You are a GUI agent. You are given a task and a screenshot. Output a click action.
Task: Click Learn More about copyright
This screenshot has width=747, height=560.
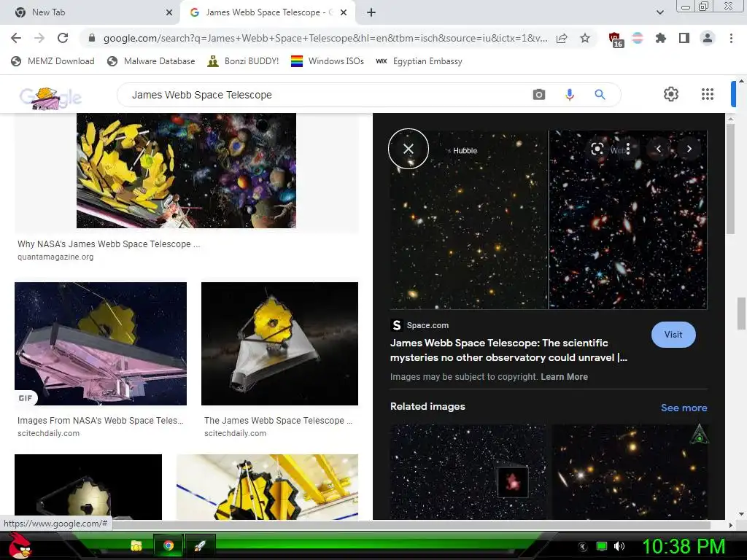point(564,377)
